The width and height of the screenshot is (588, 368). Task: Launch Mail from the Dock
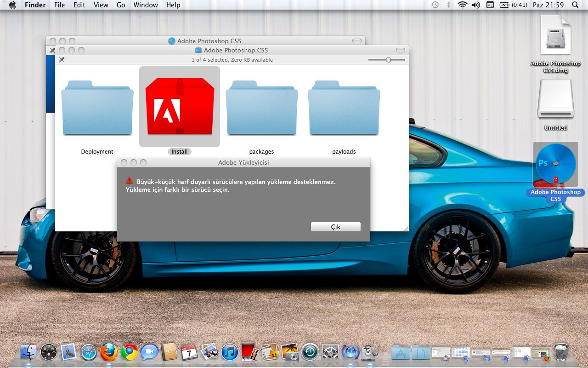[69, 352]
